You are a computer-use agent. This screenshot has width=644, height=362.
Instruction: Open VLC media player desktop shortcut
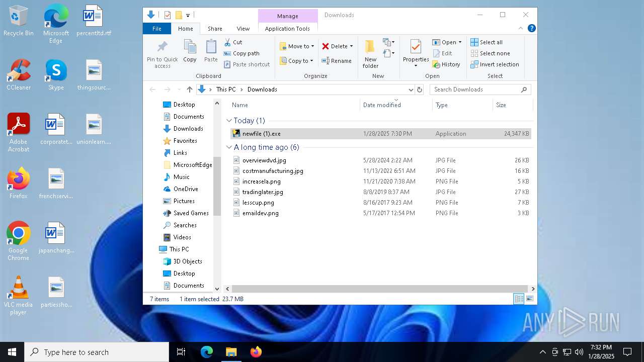pos(18,296)
